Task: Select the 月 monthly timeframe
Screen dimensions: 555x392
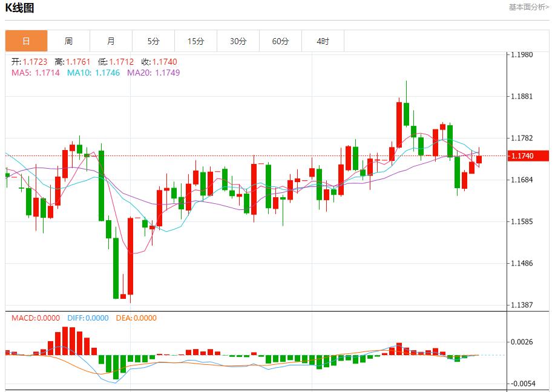Action: point(111,41)
